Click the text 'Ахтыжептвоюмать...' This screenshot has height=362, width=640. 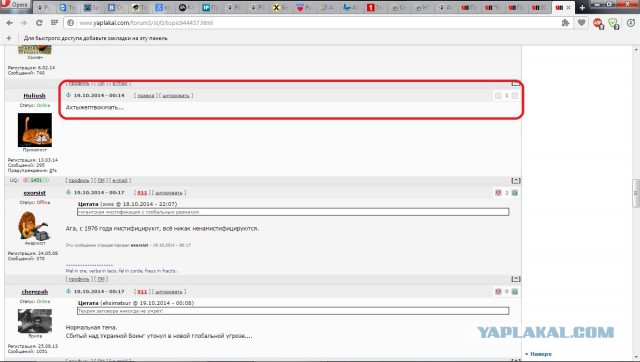point(95,107)
